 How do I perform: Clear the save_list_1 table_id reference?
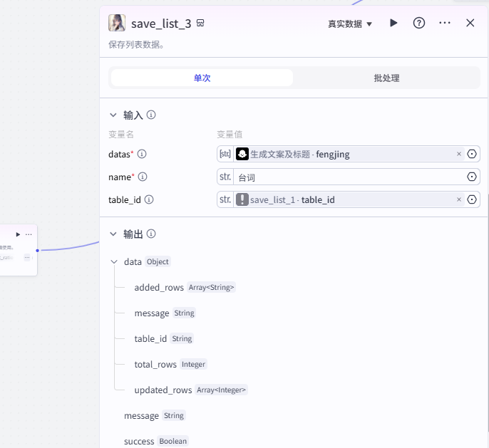459,199
